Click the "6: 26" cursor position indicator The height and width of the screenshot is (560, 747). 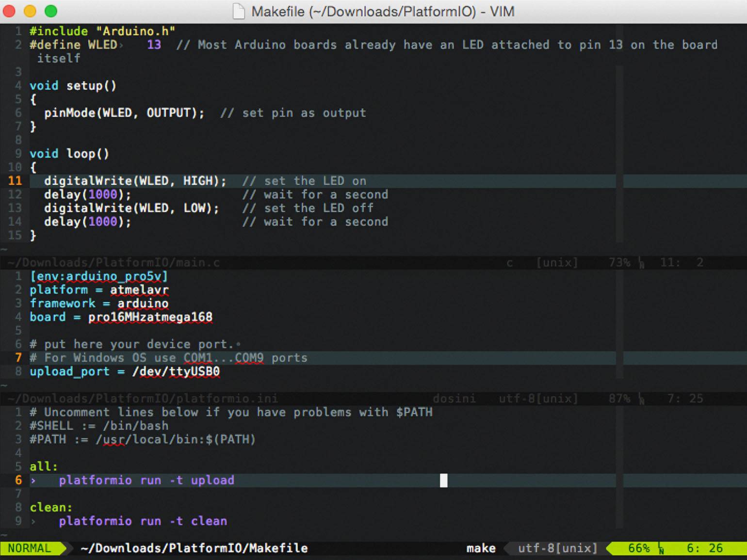(x=704, y=548)
